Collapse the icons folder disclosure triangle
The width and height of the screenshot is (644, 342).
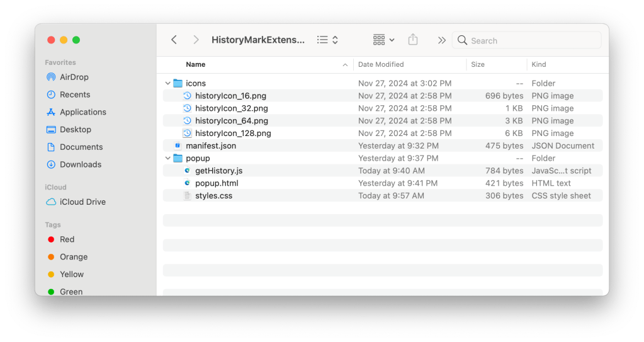coord(167,83)
